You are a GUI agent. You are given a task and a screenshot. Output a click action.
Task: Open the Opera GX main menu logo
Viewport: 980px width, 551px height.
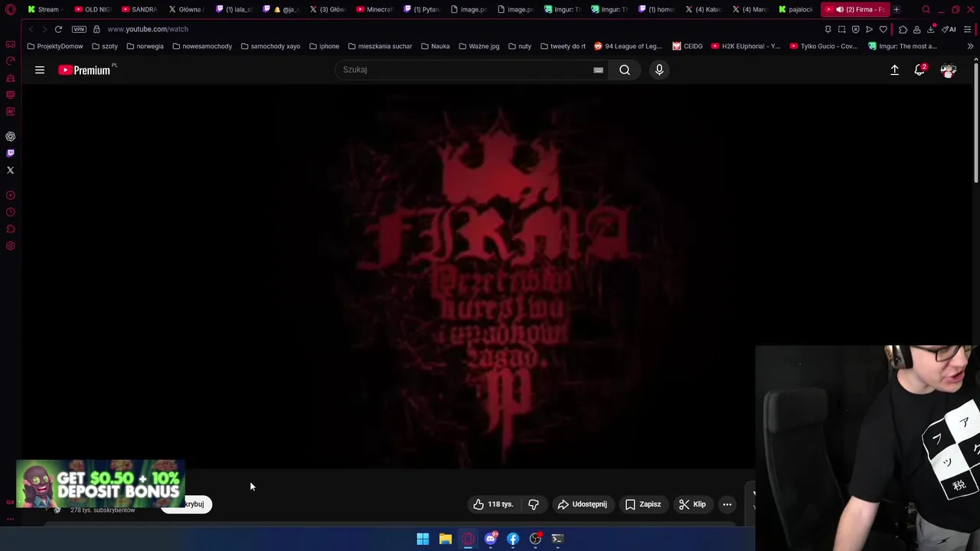point(11,10)
